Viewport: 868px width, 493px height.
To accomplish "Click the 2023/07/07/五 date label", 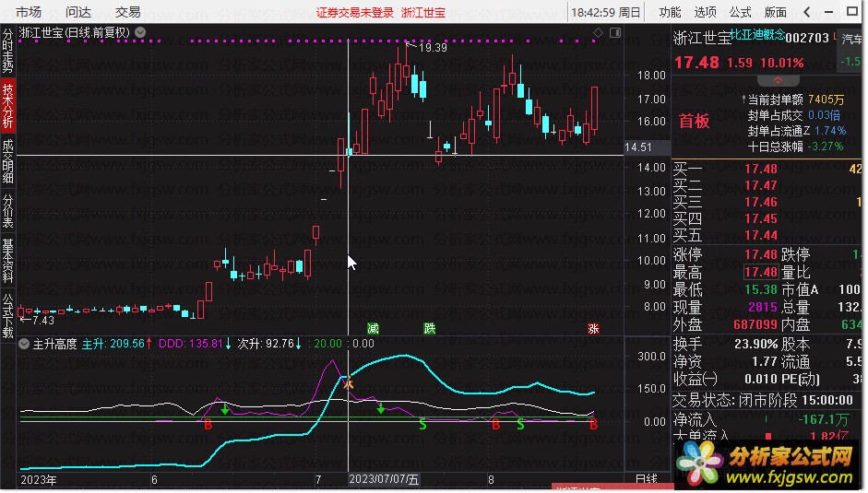I will (x=384, y=479).
